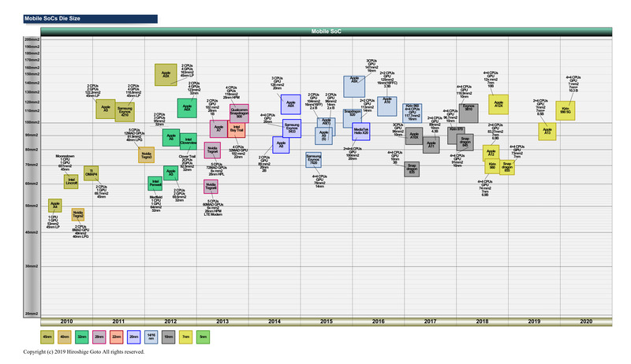Click the 28nm legend swatch
Viewport: 631px width, 364px height.
[99, 336]
